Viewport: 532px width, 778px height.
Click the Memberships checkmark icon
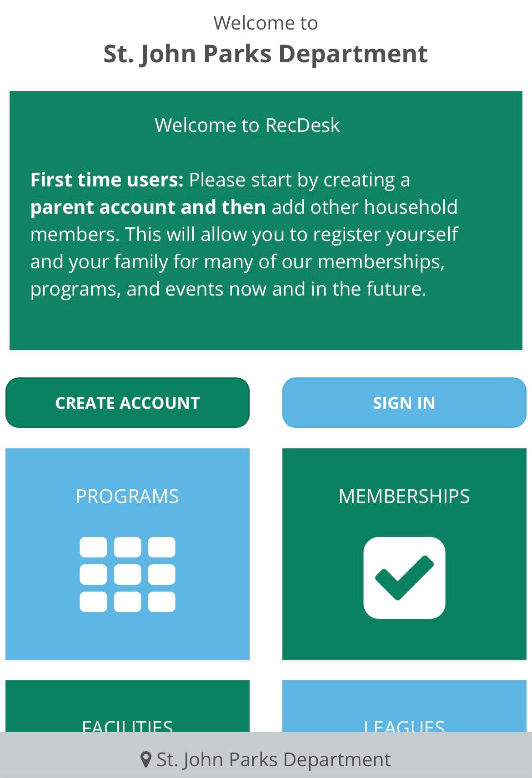(x=404, y=577)
